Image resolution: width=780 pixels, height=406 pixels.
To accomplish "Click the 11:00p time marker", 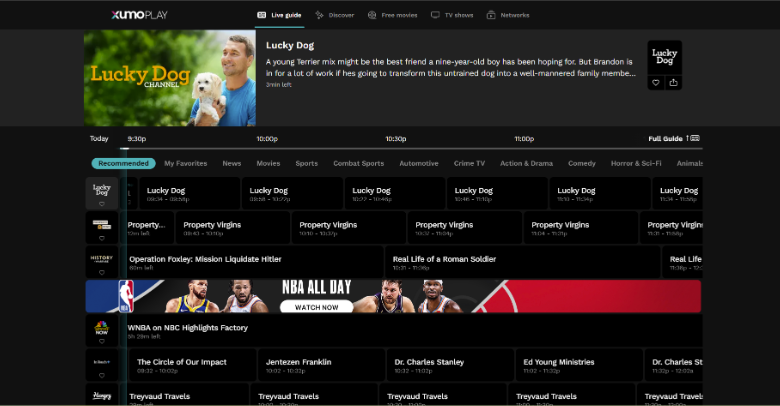I will [524, 139].
